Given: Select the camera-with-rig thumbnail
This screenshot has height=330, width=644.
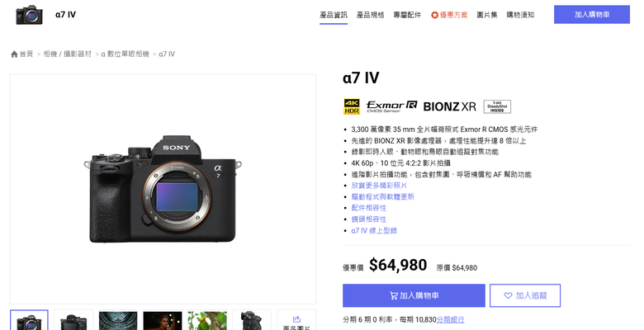Looking at the screenshot, I should point(252,320).
